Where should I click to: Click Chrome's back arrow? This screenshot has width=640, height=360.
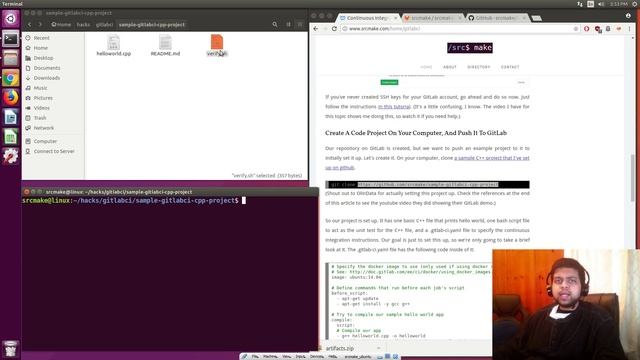click(x=316, y=29)
